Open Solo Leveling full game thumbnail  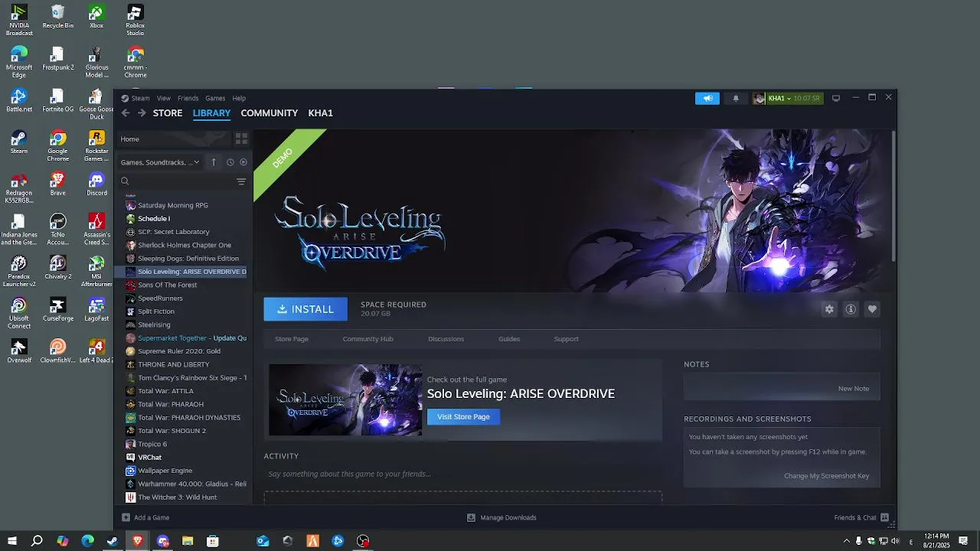tap(345, 400)
